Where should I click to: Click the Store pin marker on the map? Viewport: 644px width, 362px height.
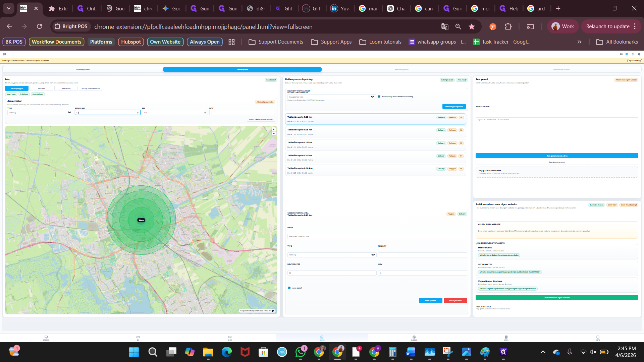pyautogui.click(x=141, y=220)
